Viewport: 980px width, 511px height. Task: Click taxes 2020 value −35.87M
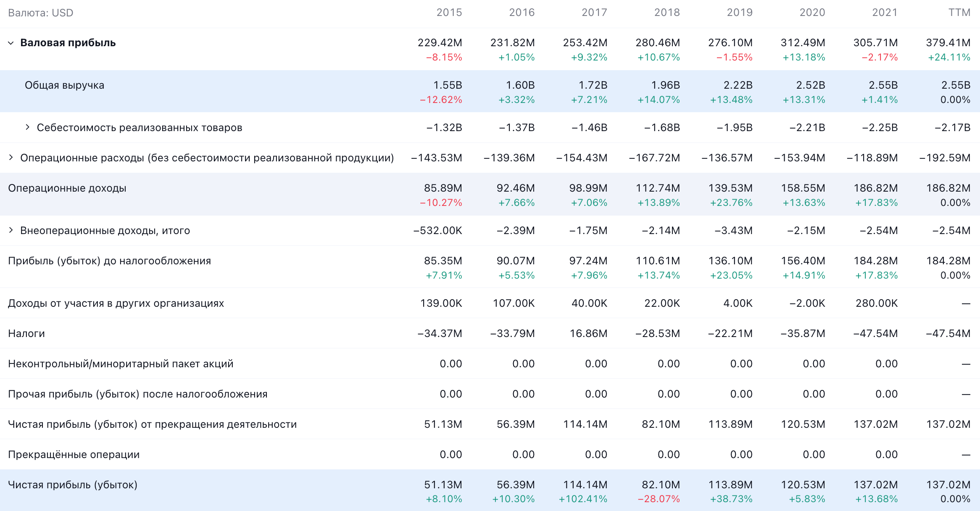pos(803,334)
